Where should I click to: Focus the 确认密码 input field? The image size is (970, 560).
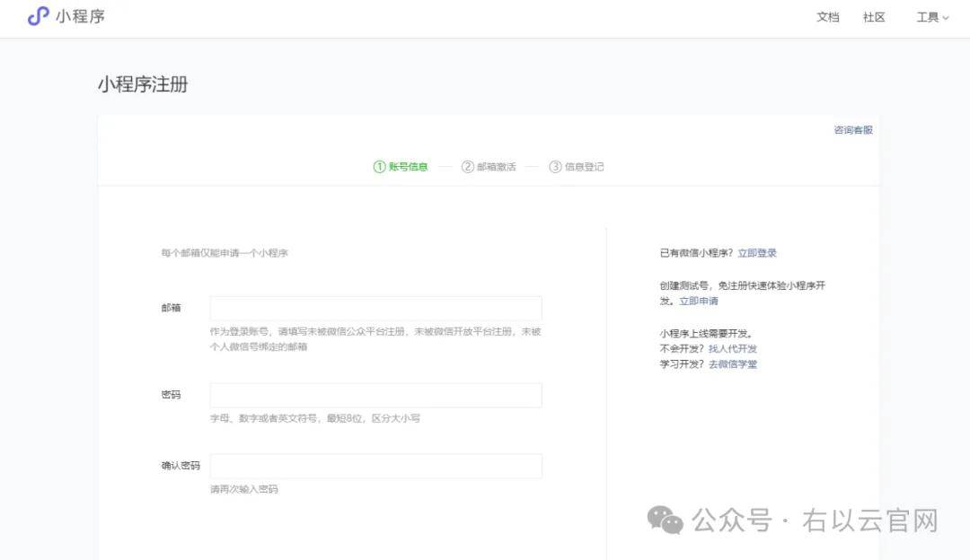pyautogui.click(x=376, y=466)
